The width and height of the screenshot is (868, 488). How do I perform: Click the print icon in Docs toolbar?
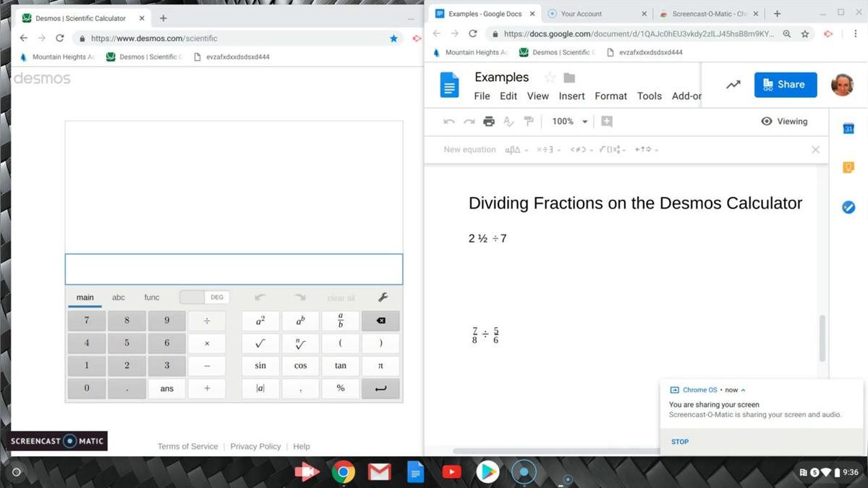[489, 122]
